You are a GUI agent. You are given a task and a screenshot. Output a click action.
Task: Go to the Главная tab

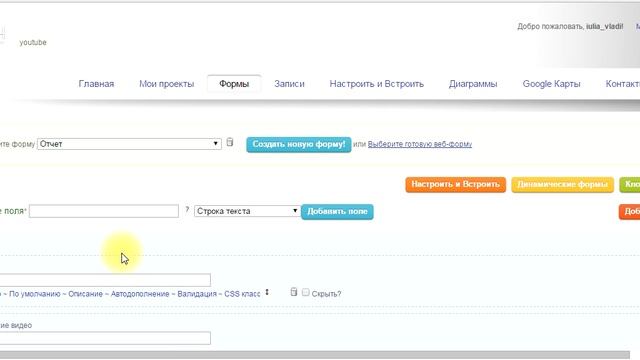click(x=96, y=84)
